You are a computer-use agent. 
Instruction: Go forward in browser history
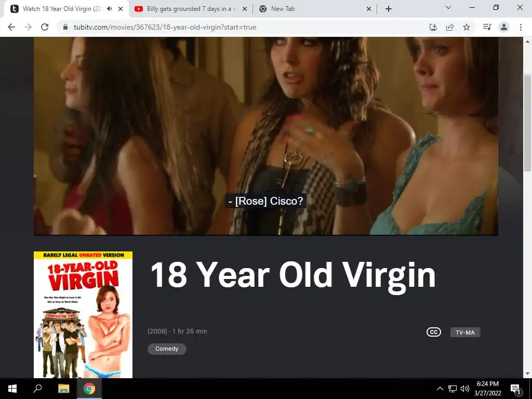(x=28, y=27)
